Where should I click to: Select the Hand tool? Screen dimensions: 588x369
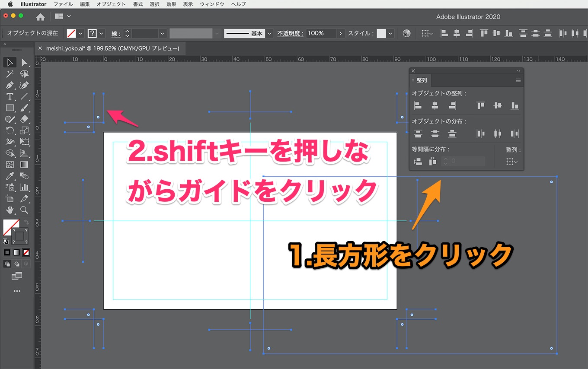[x=10, y=210]
